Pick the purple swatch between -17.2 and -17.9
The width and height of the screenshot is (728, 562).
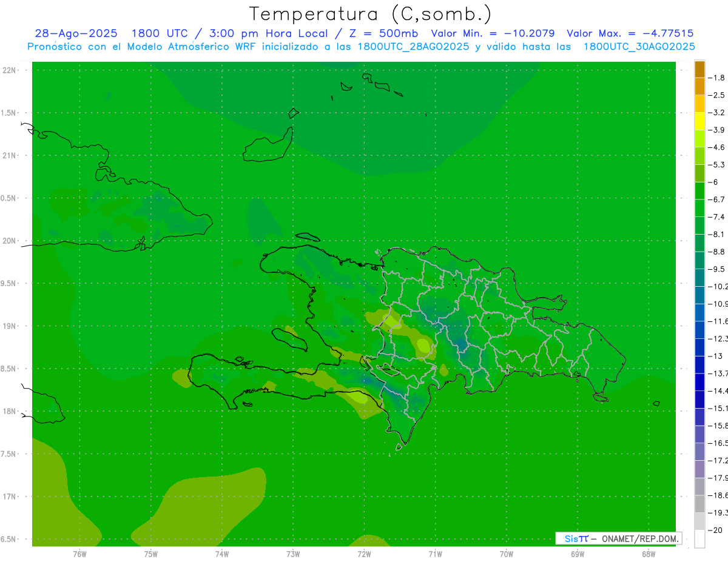pos(700,469)
